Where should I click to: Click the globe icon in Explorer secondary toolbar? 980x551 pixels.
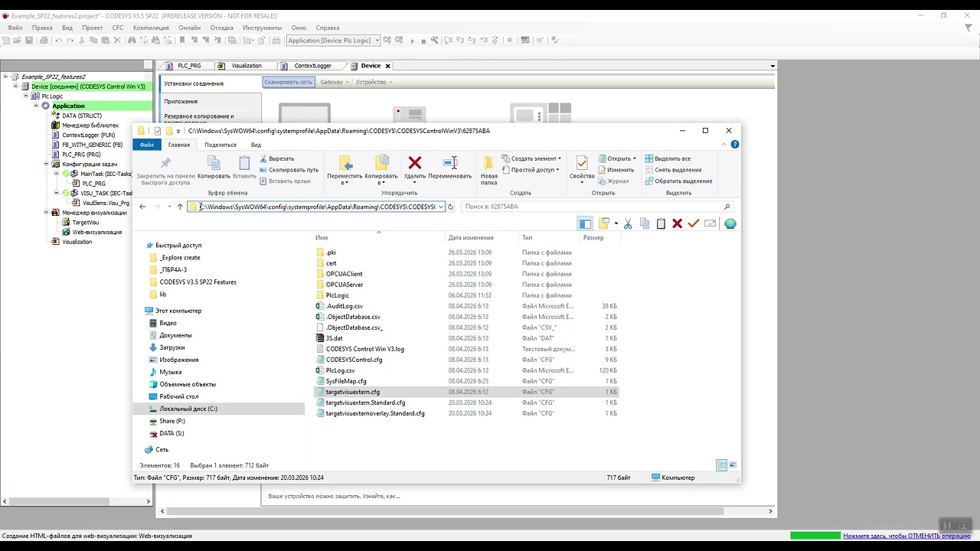[730, 223]
